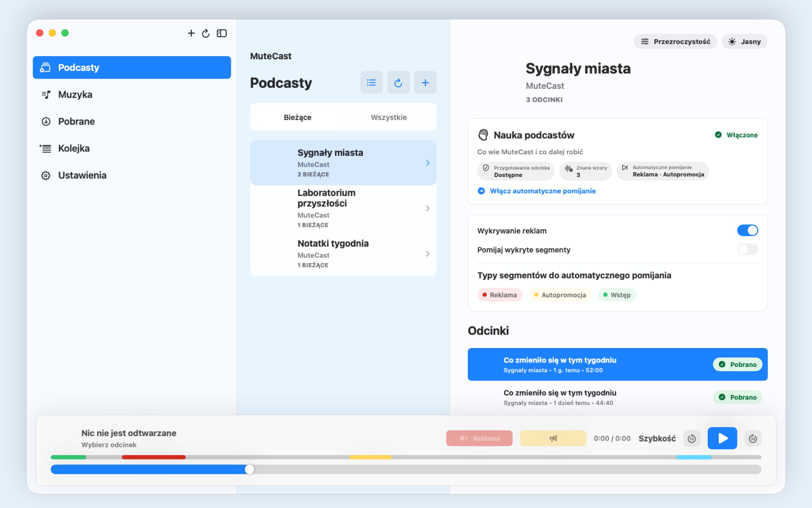The width and height of the screenshot is (812, 508).
Task: Switch the Jasny theme button
Action: tap(744, 42)
